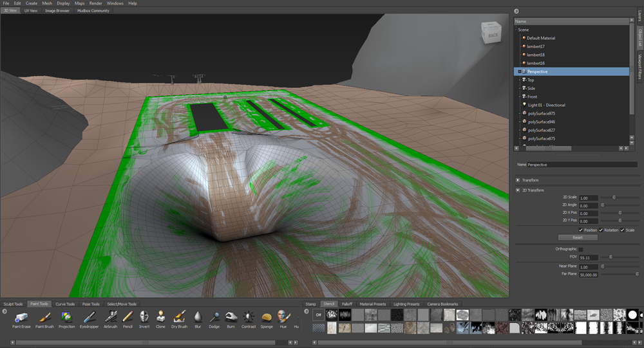Open the object list panel options arrow

(516, 11)
